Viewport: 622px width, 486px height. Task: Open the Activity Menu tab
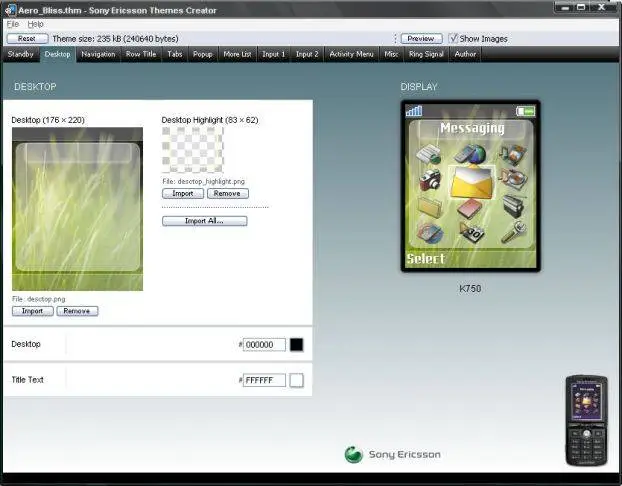(x=351, y=54)
